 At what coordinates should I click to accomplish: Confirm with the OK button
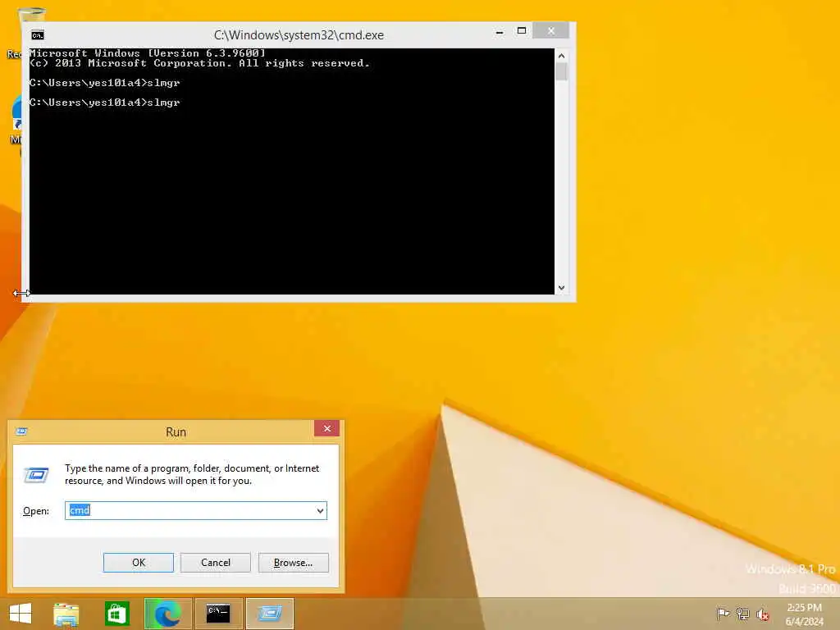pyautogui.click(x=138, y=563)
